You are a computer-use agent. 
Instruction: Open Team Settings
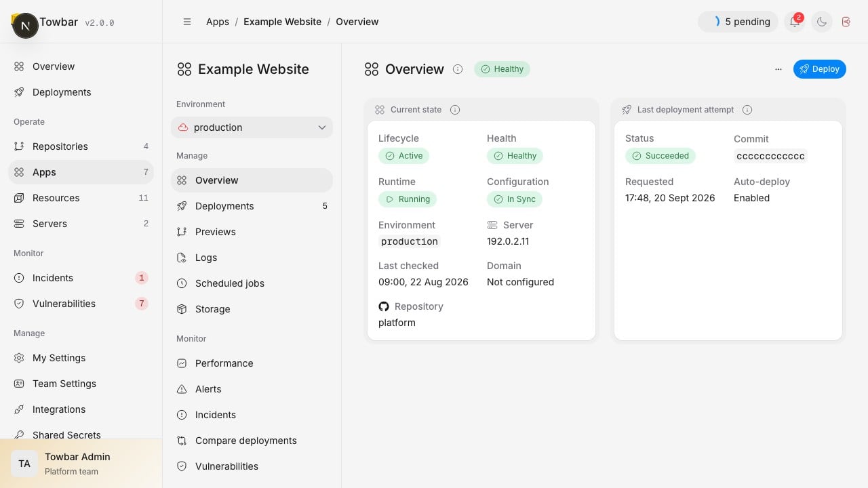(x=81, y=384)
